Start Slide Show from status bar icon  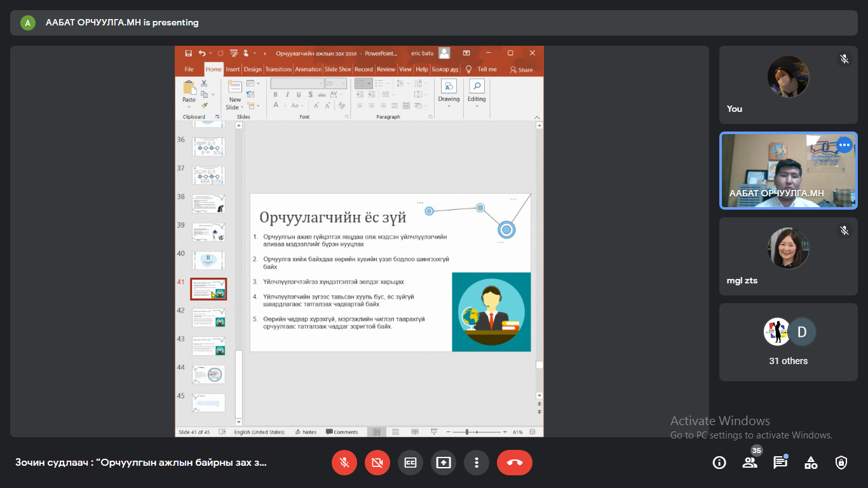point(434,432)
